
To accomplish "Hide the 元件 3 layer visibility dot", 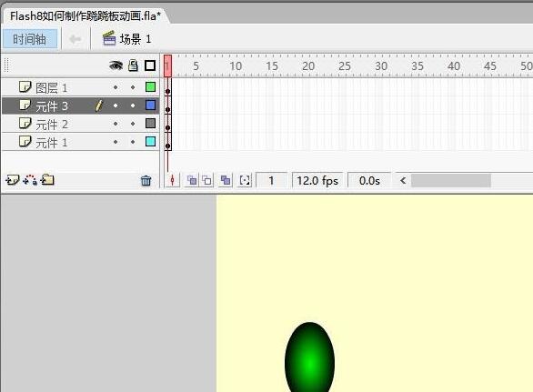I will click(116, 106).
